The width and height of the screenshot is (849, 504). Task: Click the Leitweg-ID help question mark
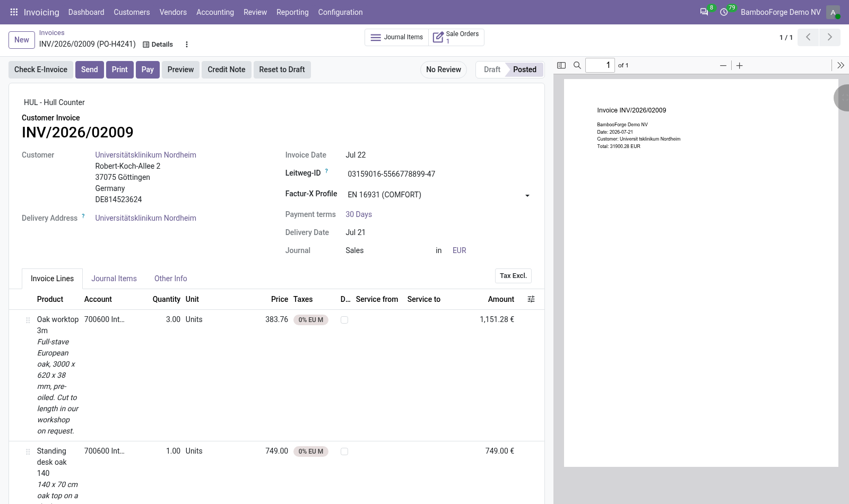coord(326,171)
